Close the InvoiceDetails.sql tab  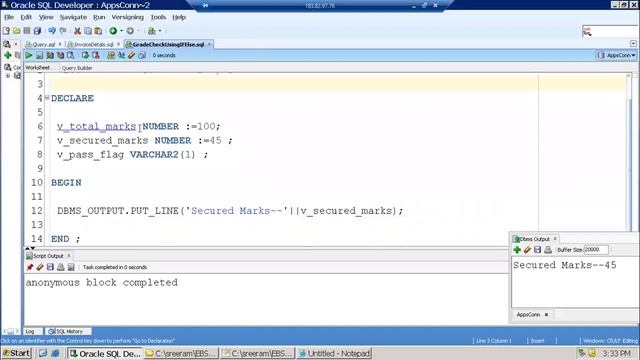click(118, 44)
